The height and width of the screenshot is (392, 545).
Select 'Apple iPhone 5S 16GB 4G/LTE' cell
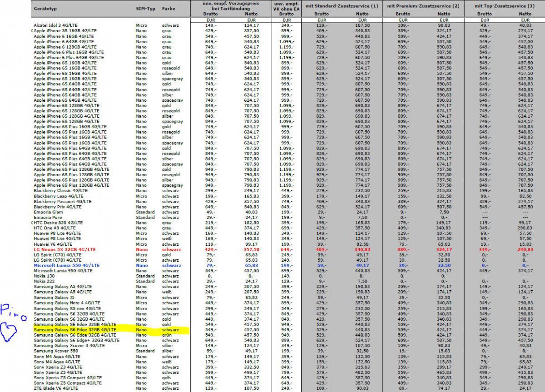tap(64, 30)
